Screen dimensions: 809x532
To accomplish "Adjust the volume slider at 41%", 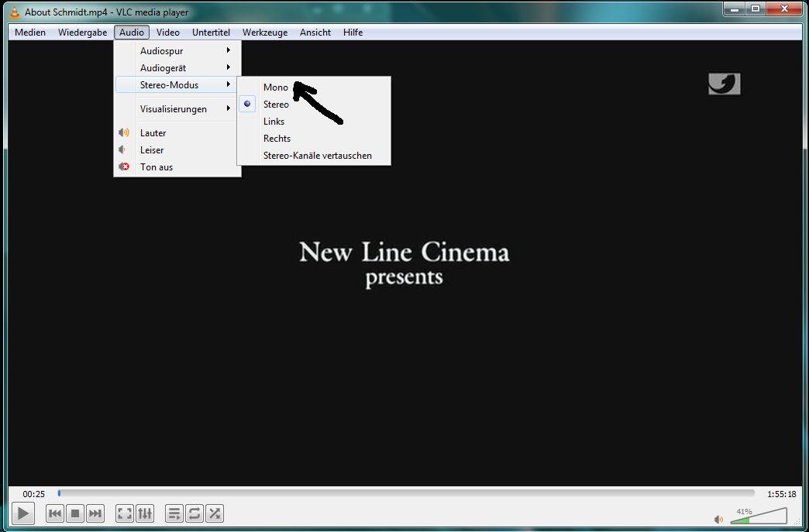I will [759, 516].
